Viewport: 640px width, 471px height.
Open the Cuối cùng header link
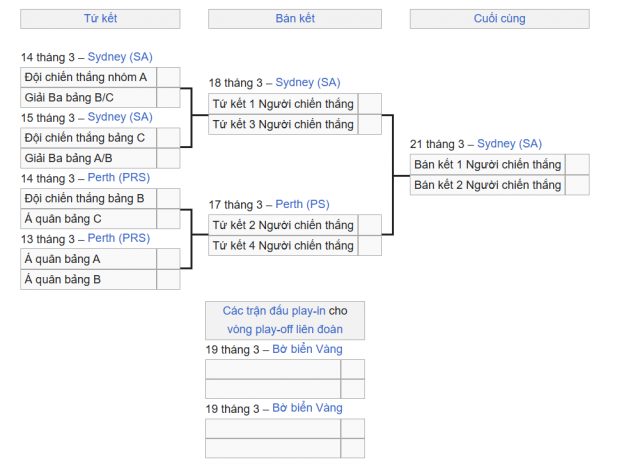[x=500, y=18]
